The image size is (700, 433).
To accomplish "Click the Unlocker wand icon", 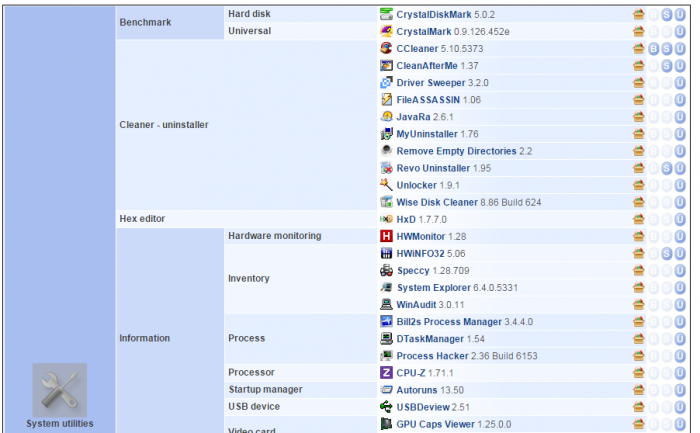I will point(386,184).
